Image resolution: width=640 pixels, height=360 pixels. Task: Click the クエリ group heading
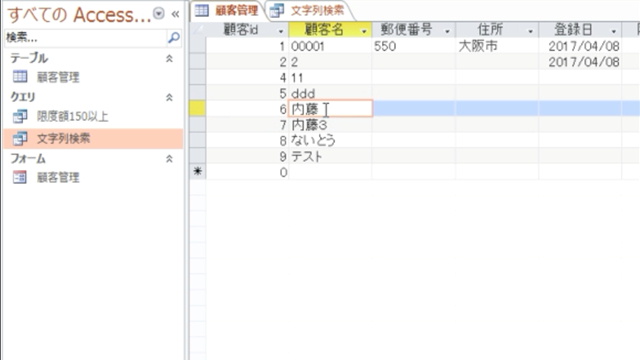click(23, 97)
